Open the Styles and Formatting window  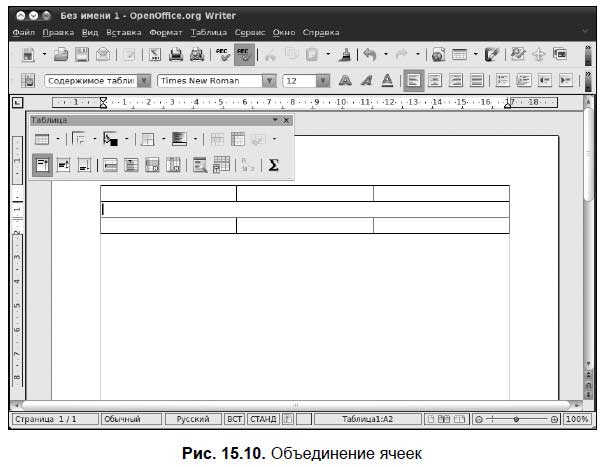(x=28, y=81)
